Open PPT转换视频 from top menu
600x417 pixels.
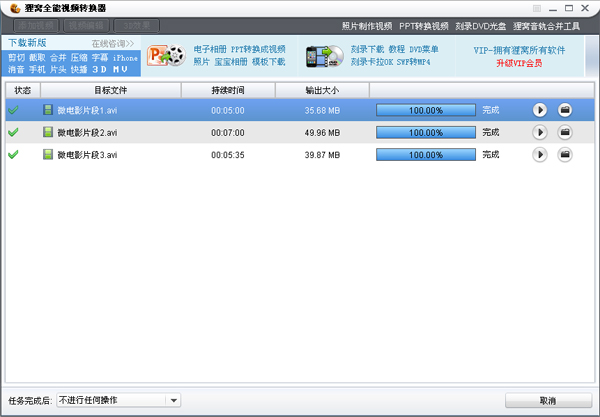[424, 26]
